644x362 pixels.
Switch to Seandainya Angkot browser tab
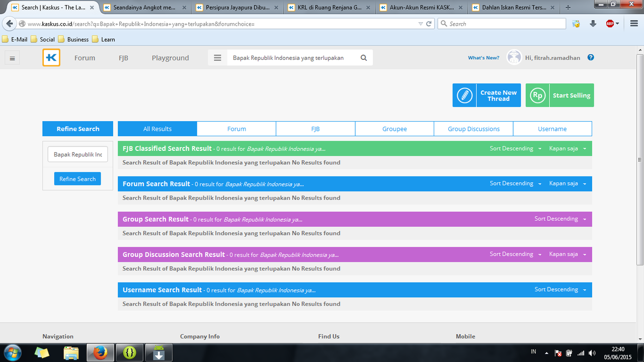[143, 8]
